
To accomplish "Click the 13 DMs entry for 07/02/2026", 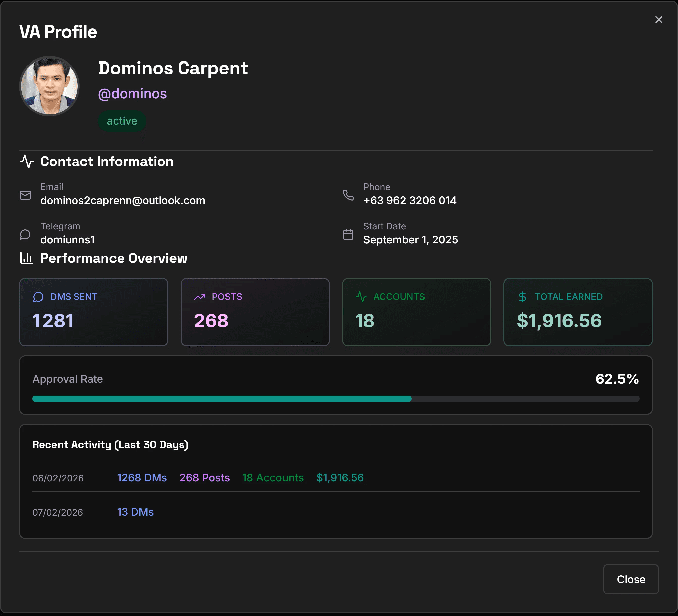I will [x=135, y=512].
